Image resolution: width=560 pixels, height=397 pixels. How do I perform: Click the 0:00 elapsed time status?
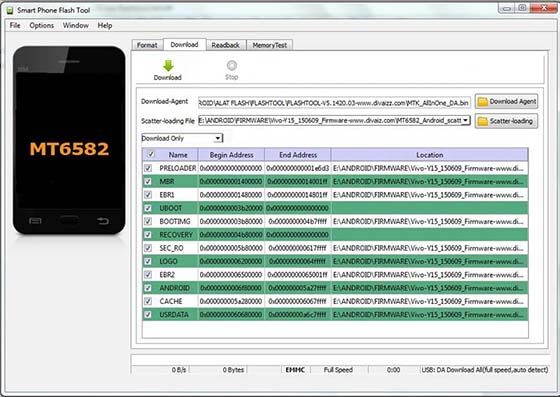point(393,370)
